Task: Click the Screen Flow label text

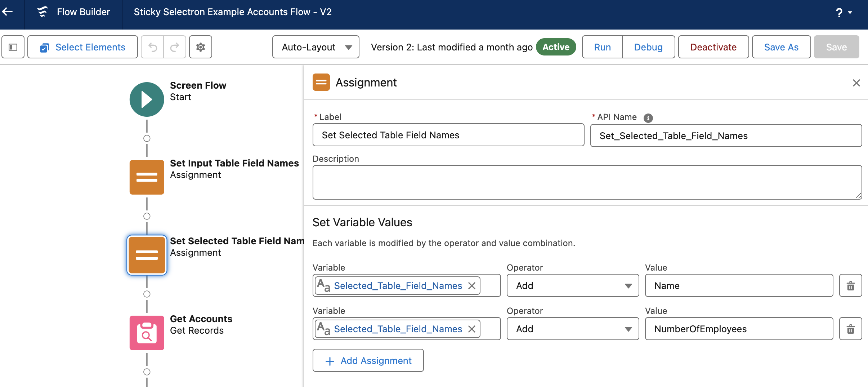Action: [x=198, y=85]
